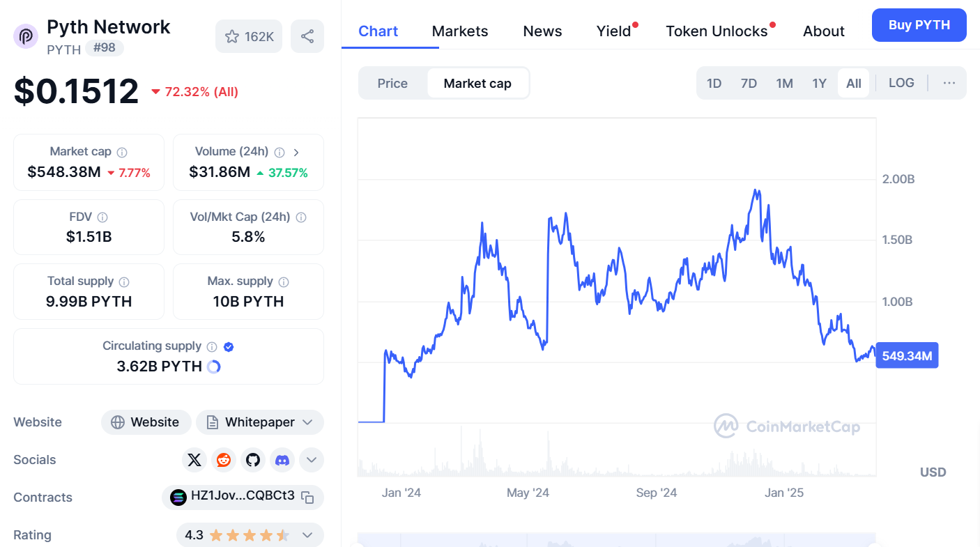This screenshot has width=980, height=547.
Task: Click the CoinMarketCap watermark on the chart
Action: click(x=786, y=427)
